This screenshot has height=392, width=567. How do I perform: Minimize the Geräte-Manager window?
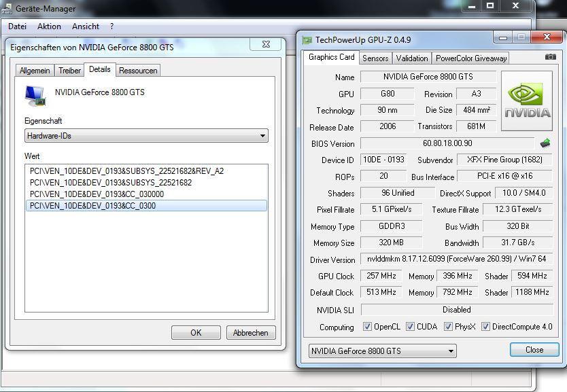coord(472,6)
